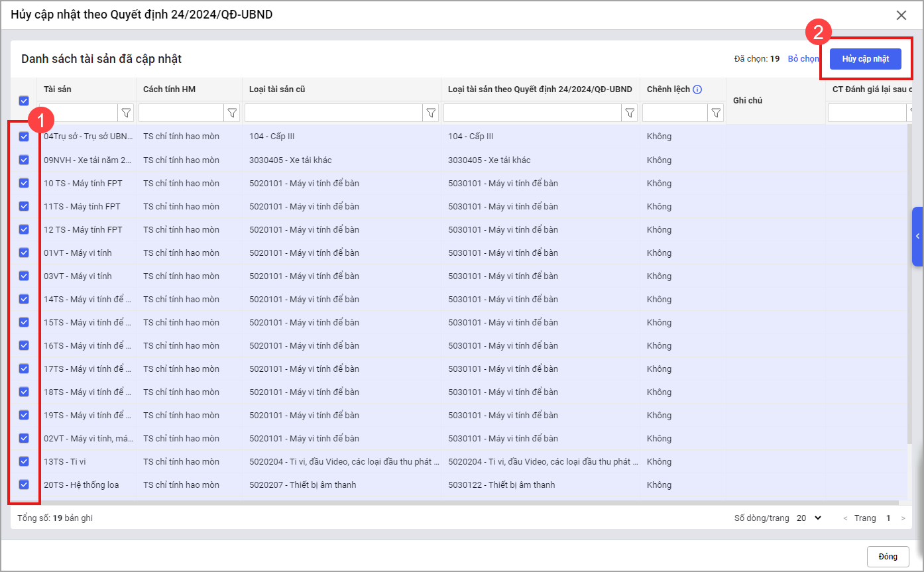This screenshot has width=924, height=572.
Task: Click the Bỏ chọn link
Action: [803, 59]
